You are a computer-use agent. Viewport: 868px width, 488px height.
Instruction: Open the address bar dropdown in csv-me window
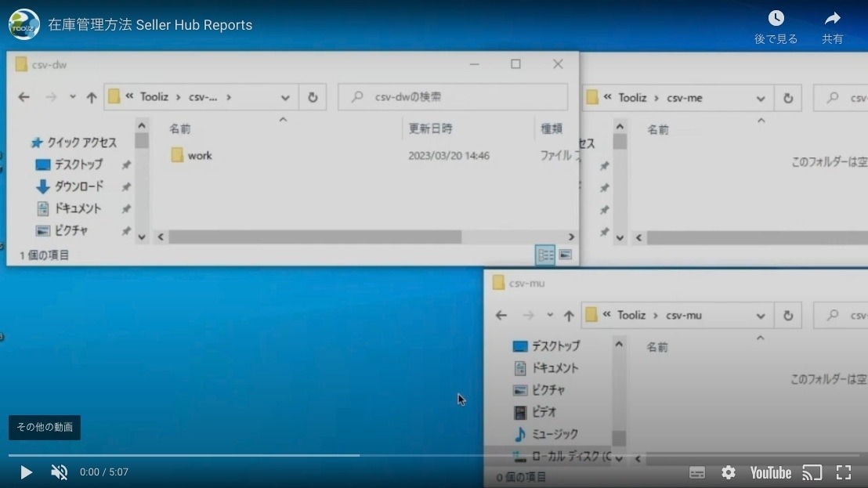coord(760,98)
